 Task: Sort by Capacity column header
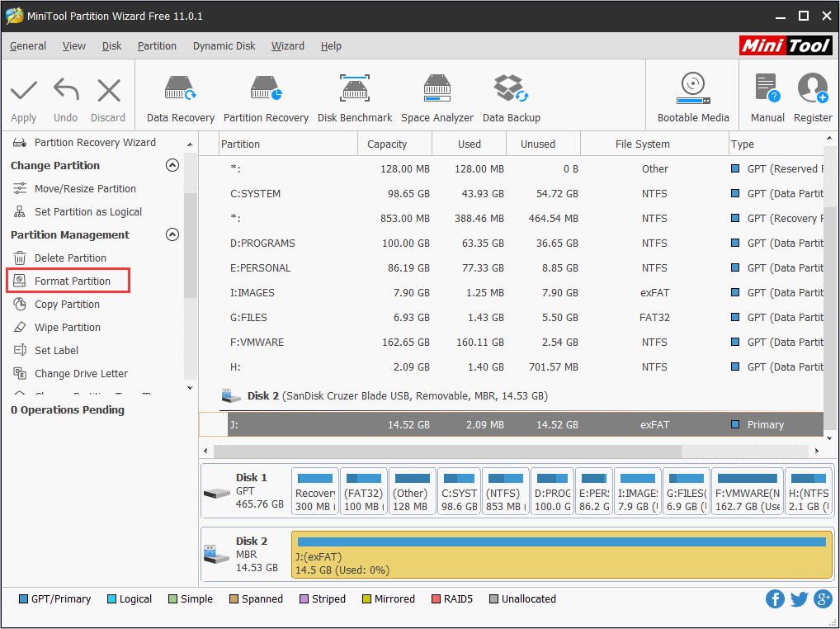394,144
